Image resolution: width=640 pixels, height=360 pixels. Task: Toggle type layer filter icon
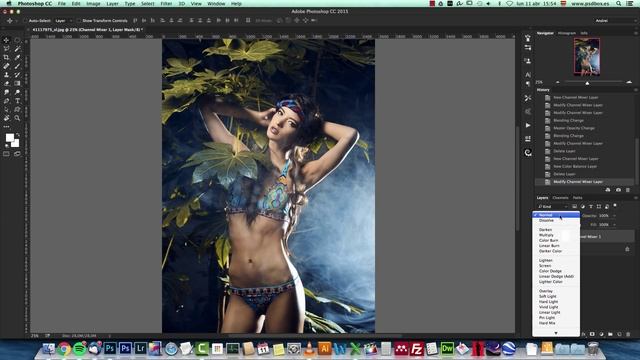591,207
